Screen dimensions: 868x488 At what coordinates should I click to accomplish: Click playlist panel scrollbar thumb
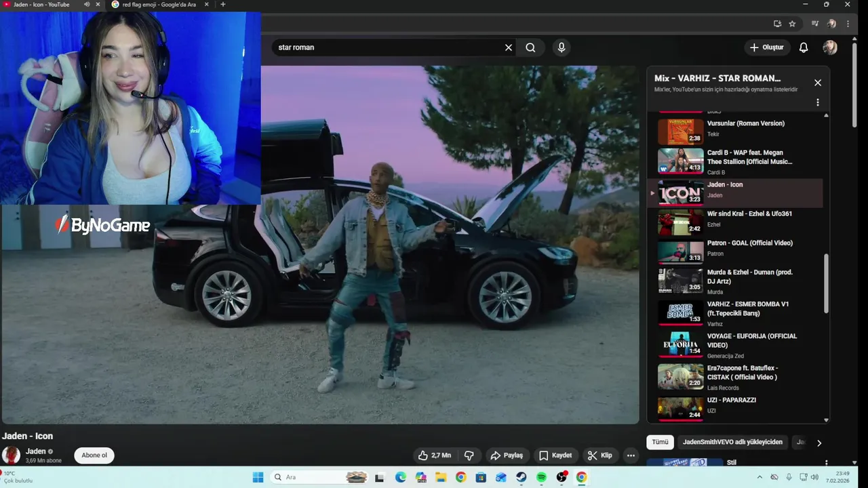(x=826, y=283)
